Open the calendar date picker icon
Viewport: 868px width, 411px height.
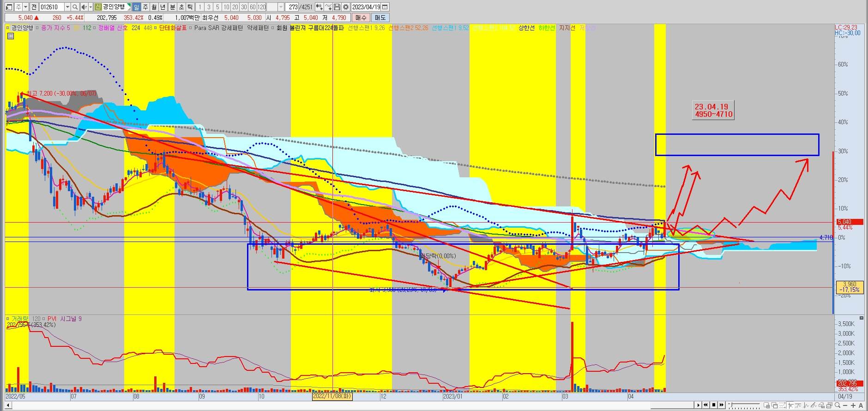pyautogui.click(x=385, y=7)
